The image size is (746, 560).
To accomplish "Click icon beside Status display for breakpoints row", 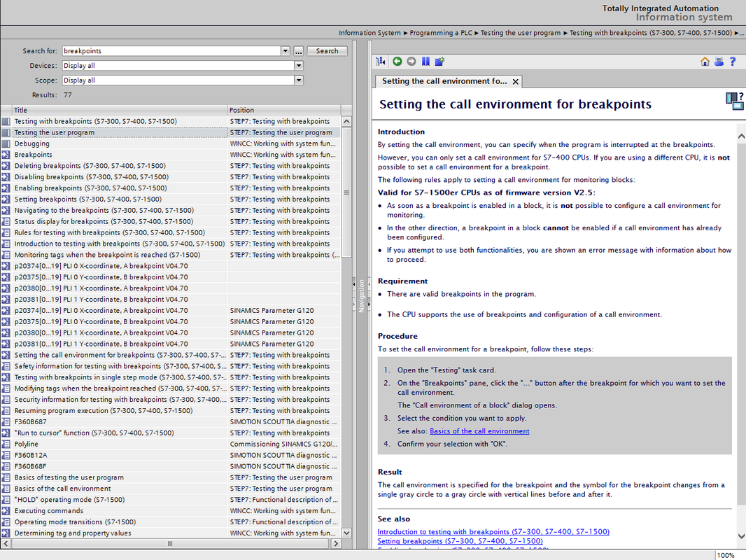I will click(6, 221).
